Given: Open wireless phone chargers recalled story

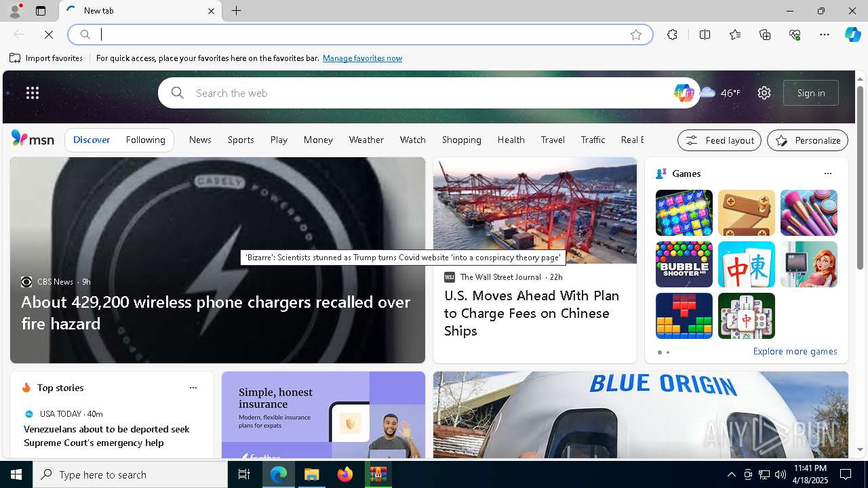Looking at the screenshot, I should (x=216, y=312).
